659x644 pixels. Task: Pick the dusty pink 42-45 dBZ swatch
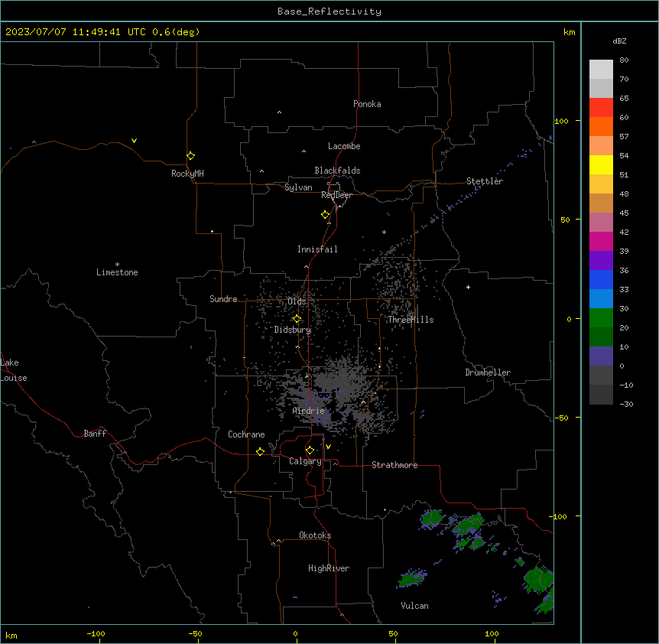click(601, 223)
